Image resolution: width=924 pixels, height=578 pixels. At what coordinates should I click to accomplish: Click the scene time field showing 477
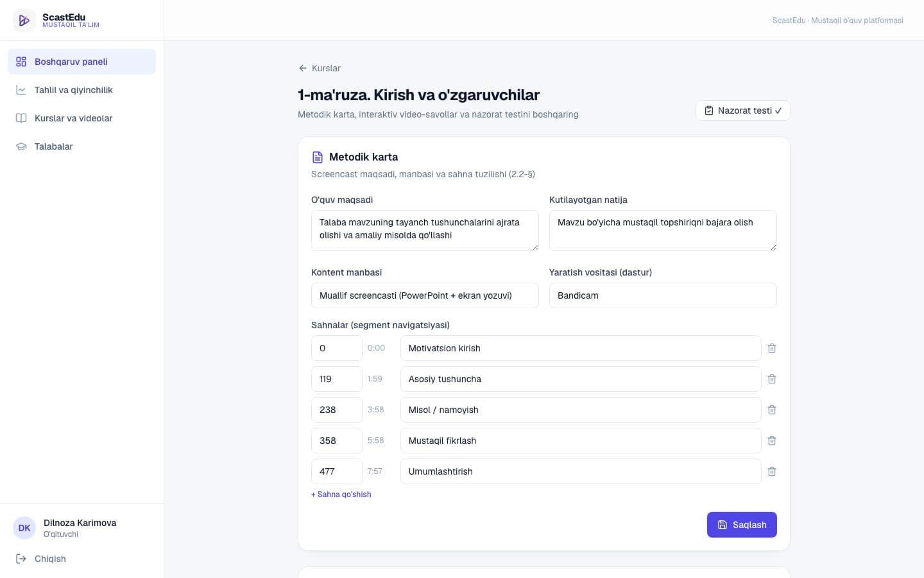tap(337, 471)
